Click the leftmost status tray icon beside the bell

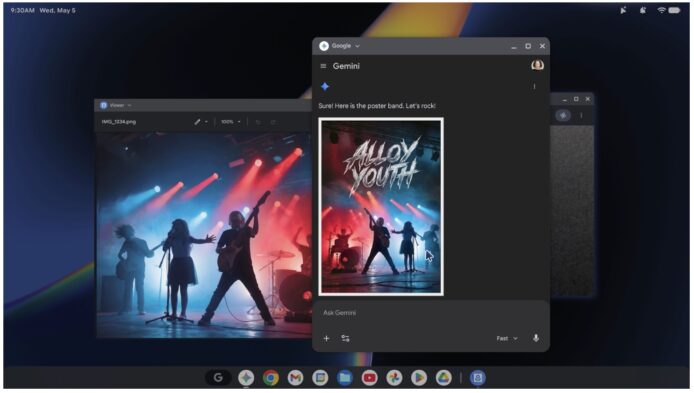click(x=624, y=10)
